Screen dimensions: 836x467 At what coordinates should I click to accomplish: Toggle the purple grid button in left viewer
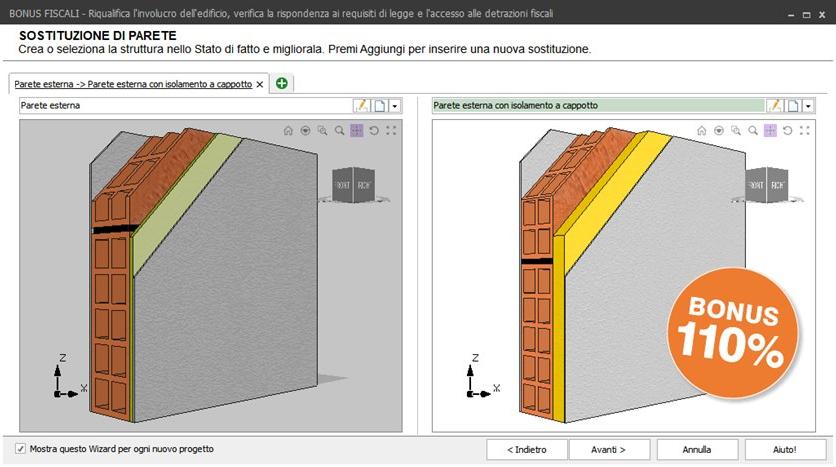coord(356,130)
